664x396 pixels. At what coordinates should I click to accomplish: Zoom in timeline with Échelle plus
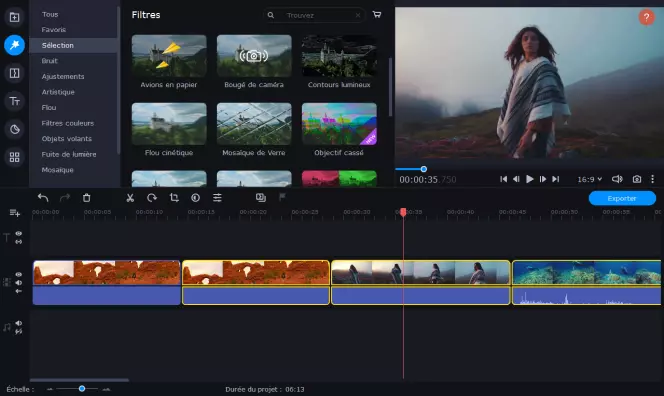click(106, 389)
